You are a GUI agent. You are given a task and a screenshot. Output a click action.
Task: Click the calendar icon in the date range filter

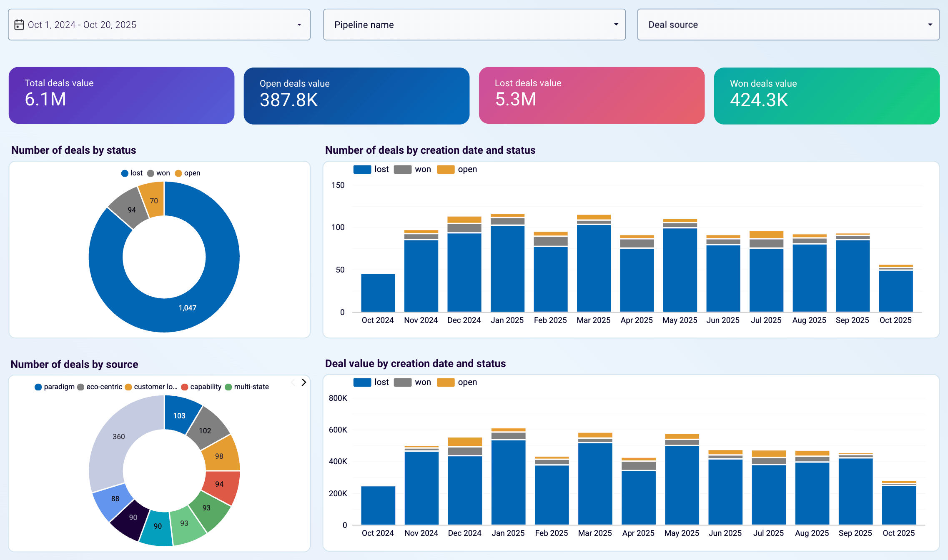[x=19, y=25]
